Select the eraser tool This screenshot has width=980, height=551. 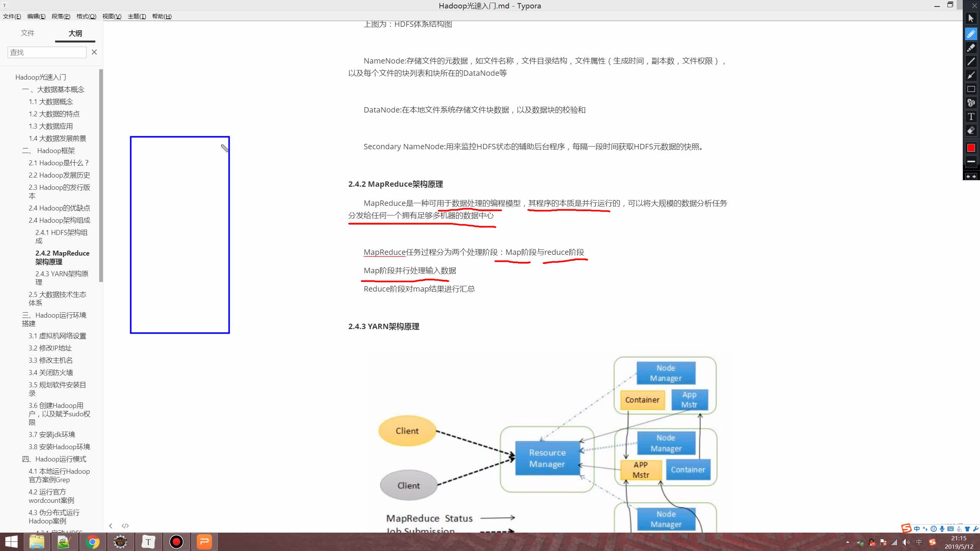click(x=971, y=131)
